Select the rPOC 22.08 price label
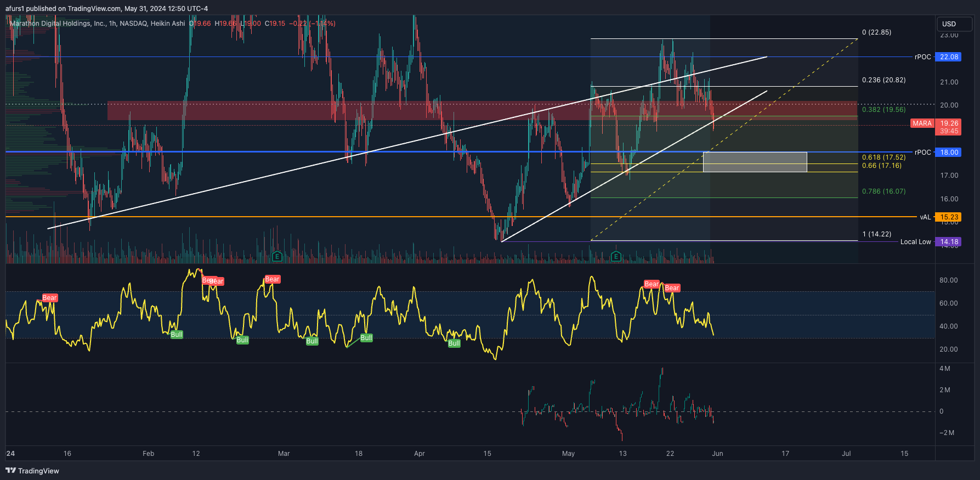Viewport: 980px width, 480px height. tap(949, 57)
